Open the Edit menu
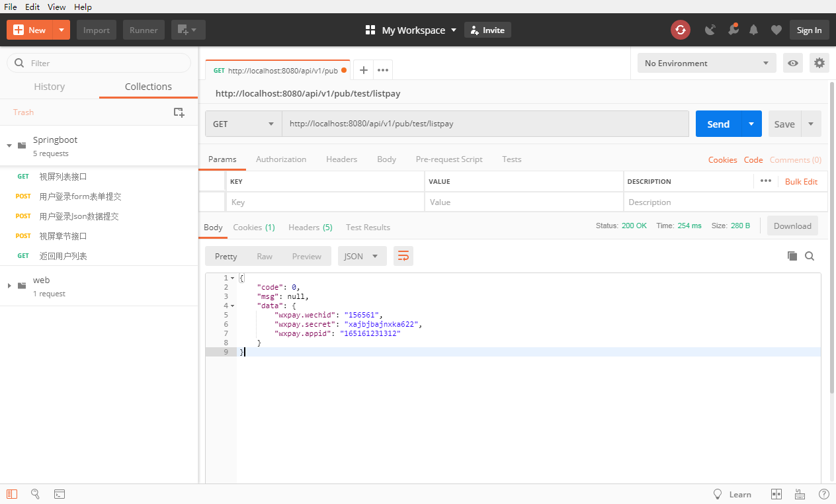Viewport: 836px width, 504px height. click(x=32, y=7)
